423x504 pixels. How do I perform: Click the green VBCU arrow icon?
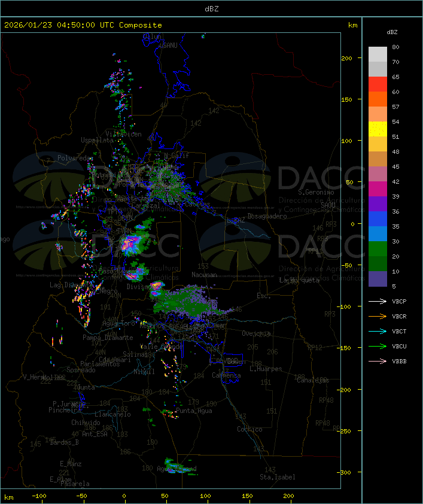click(x=378, y=347)
